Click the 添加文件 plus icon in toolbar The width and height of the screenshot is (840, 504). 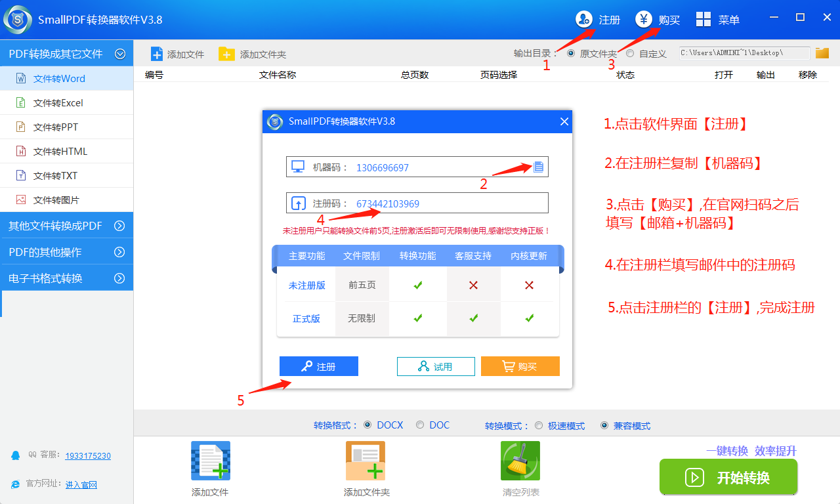pos(156,54)
